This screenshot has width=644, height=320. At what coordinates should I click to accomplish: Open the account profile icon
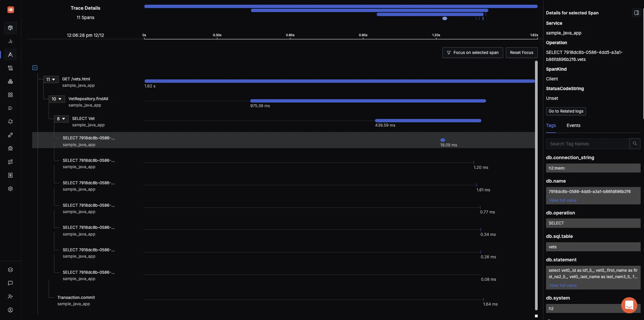(10, 310)
